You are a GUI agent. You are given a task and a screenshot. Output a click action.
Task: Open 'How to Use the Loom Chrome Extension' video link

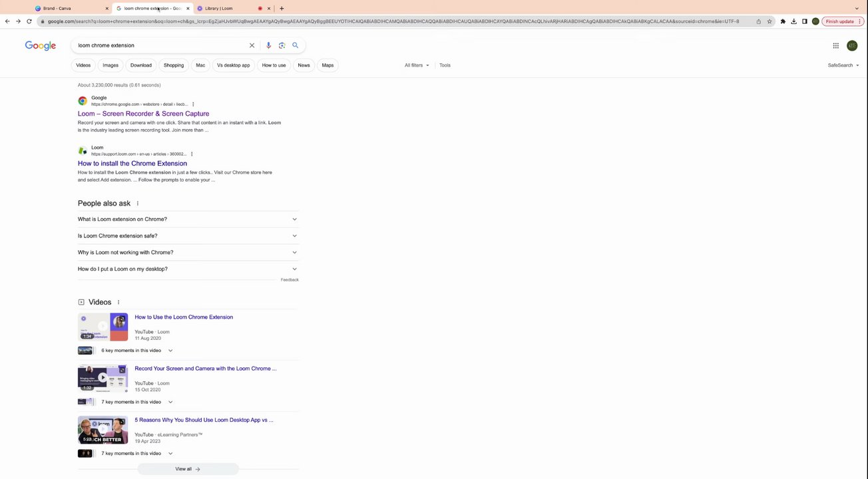[184, 317]
